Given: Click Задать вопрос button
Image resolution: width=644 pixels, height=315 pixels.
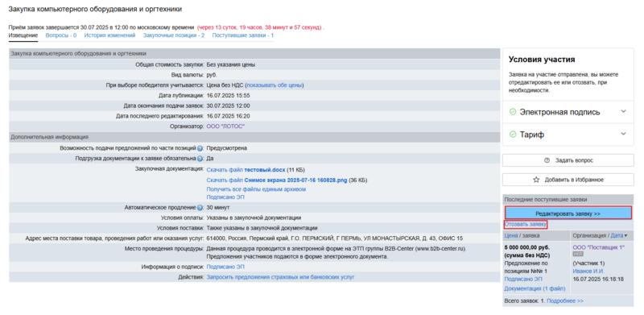Looking at the screenshot, I should [x=568, y=160].
